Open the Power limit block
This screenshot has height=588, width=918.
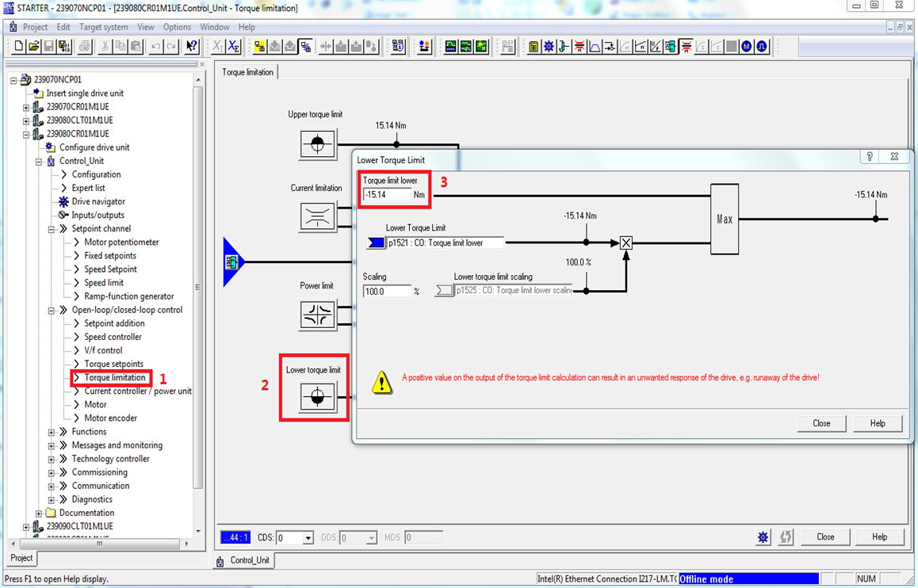click(x=317, y=315)
